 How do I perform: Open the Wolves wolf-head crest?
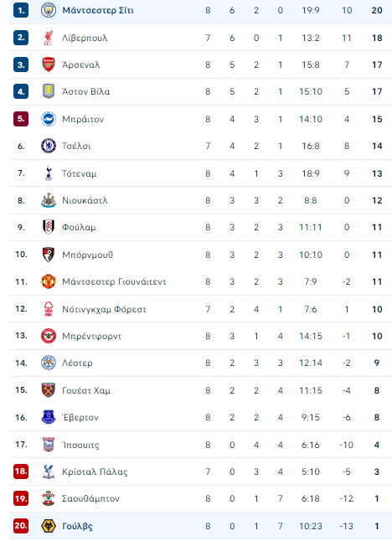[49, 526]
